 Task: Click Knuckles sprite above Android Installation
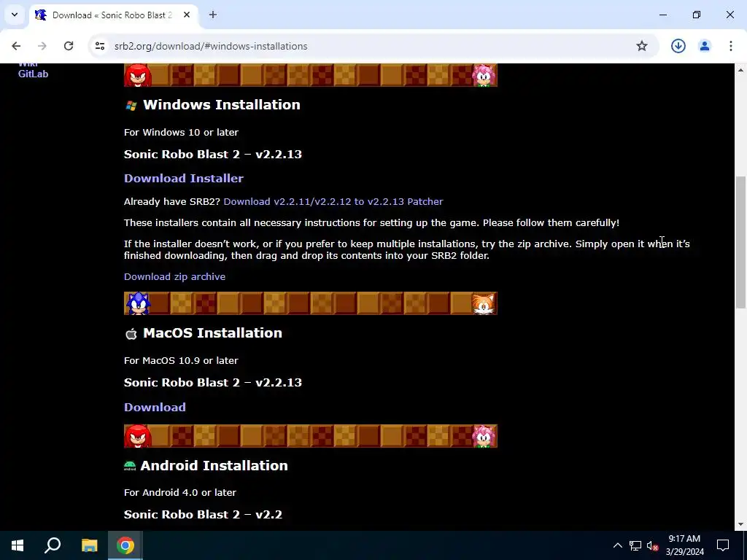[138, 436]
